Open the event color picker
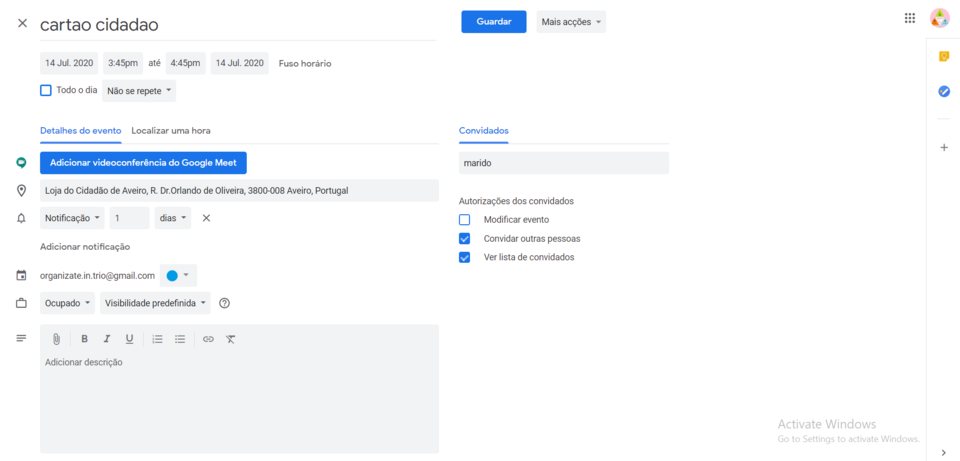This screenshot has width=960, height=461. pos(178,275)
